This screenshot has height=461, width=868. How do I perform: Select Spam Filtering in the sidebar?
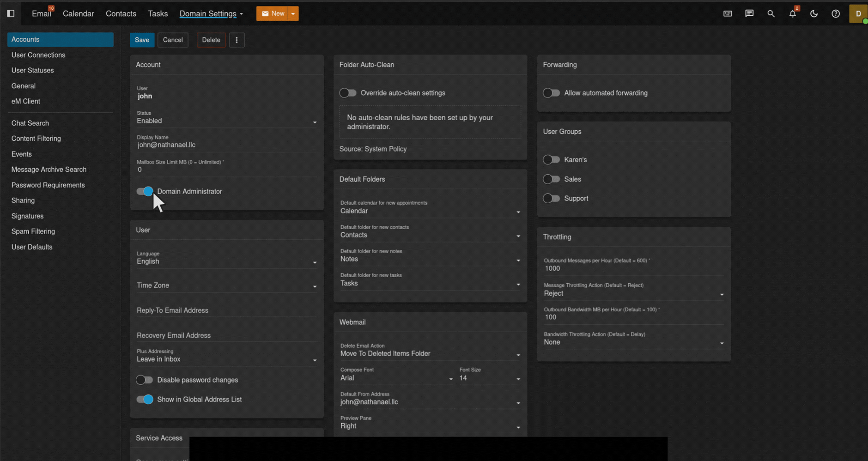(x=33, y=231)
